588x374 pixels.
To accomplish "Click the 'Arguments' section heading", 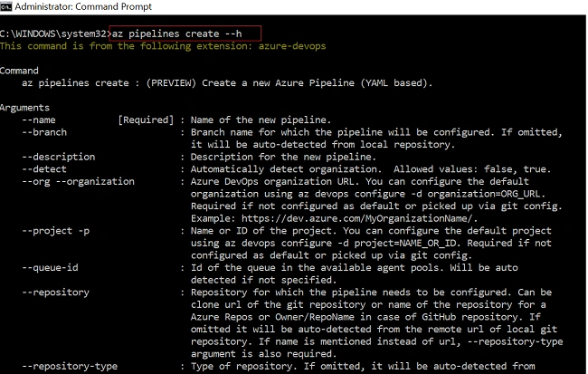I will pyautogui.click(x=24, y=108).
